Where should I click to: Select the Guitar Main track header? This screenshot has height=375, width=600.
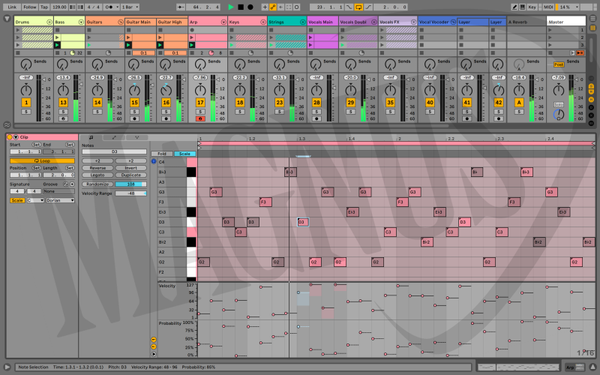140,22
